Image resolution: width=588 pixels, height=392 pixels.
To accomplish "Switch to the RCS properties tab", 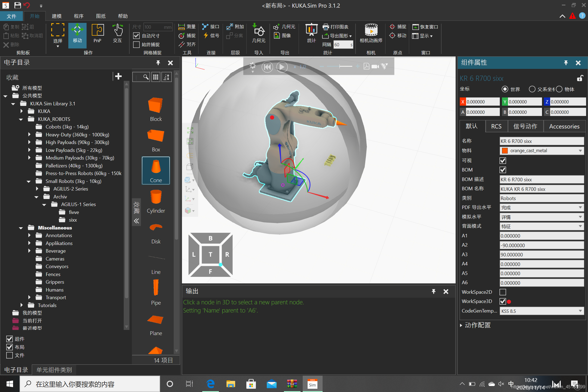I will [496, 126].
